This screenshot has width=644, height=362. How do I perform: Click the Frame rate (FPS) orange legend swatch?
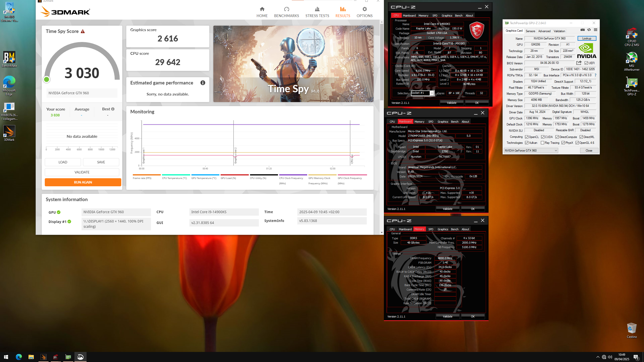147,175
